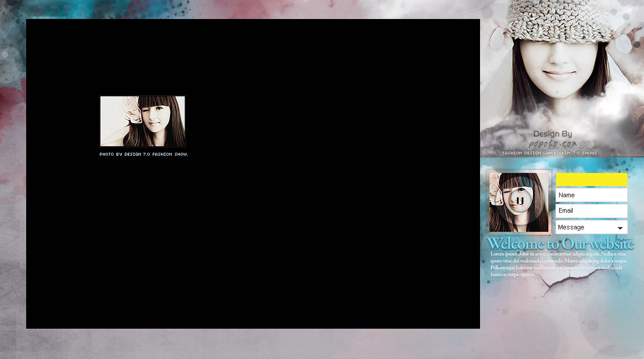The height and width of the screenshot is (359, 644).
Task: Click the knit hat in the header image
Action: 558,21
